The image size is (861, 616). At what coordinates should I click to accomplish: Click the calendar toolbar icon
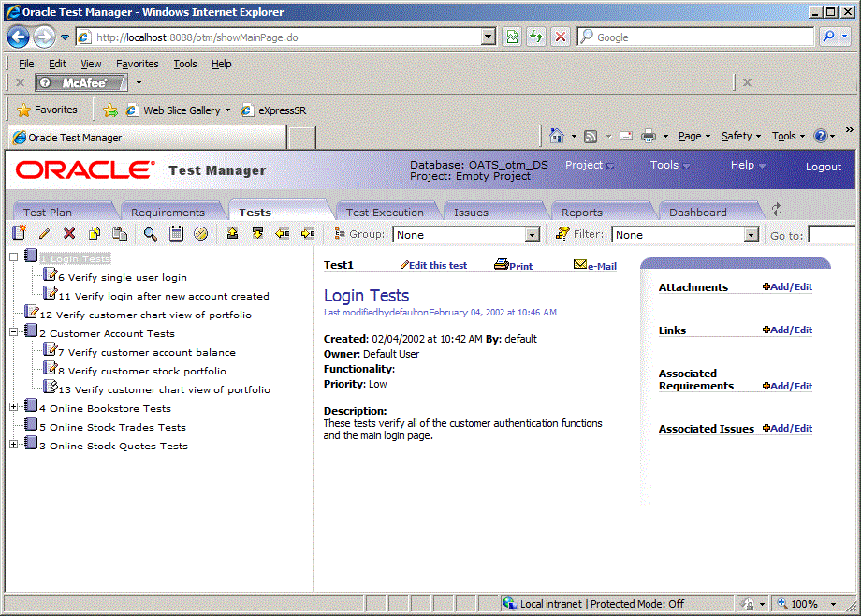(176, 233)
